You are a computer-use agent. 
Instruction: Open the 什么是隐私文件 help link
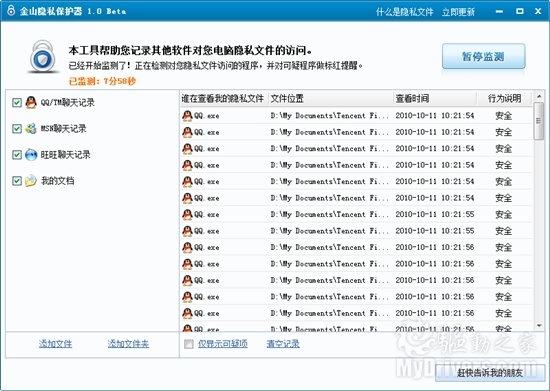point(404,12)
